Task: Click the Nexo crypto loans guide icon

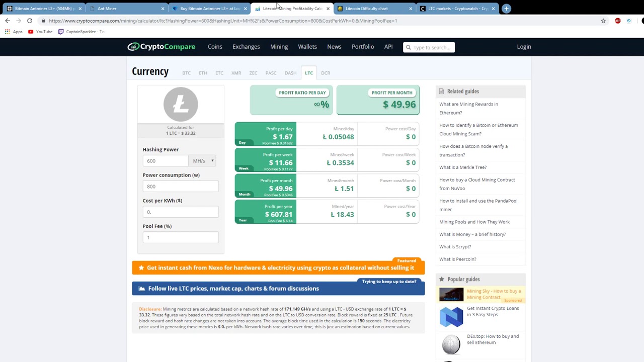Action: click(451, 317)
